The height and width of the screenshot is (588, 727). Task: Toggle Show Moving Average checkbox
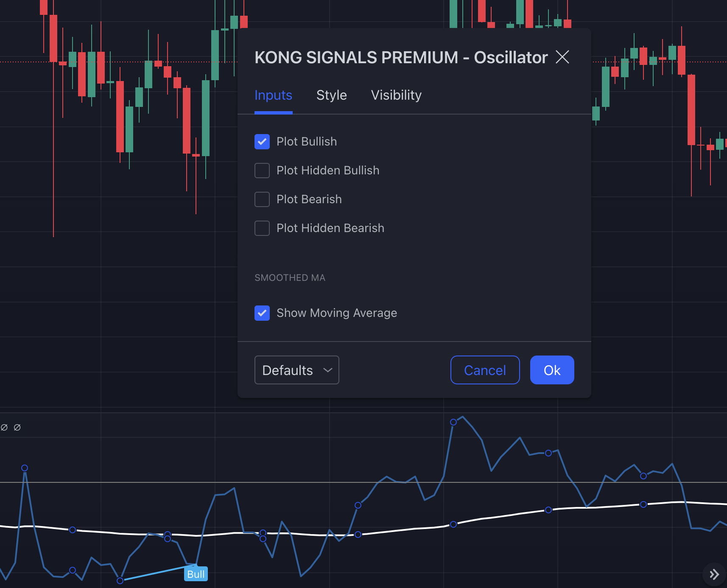(262, 313)
